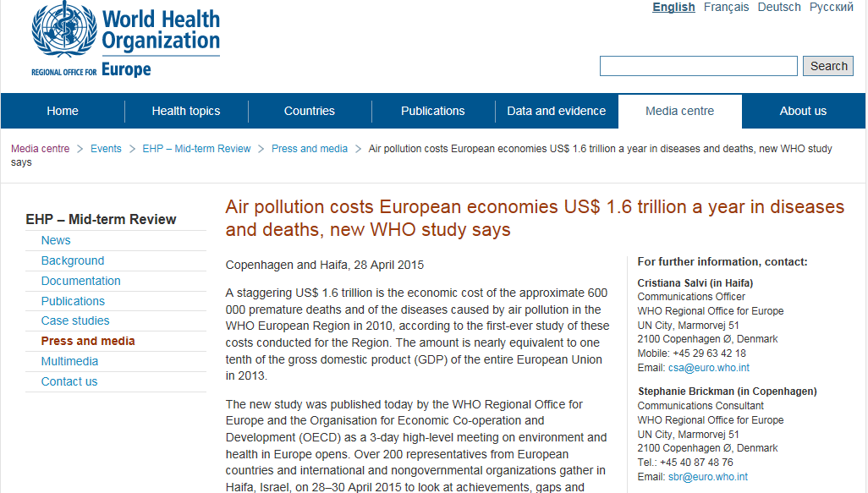
Task: Focus the site search input field
Action: click(x=699, y=66)
